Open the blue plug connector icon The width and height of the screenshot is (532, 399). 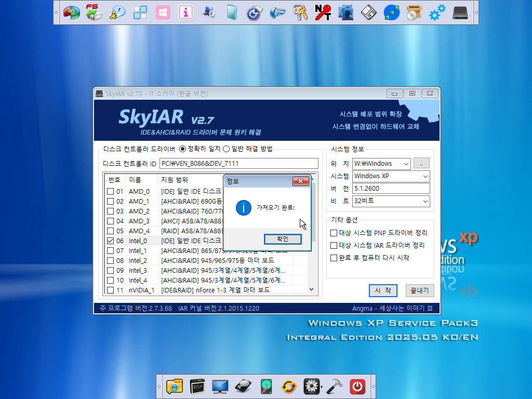pos(277,12)
